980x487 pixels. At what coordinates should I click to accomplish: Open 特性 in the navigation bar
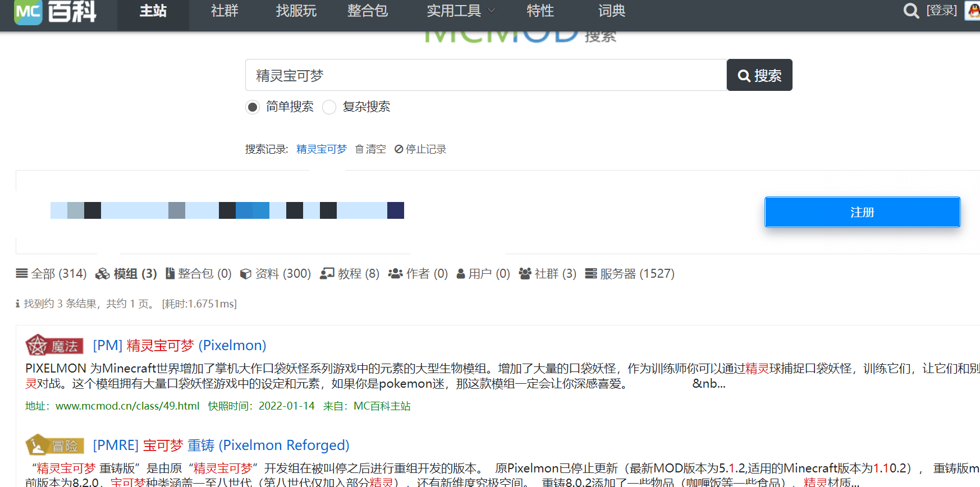[540, 11]
